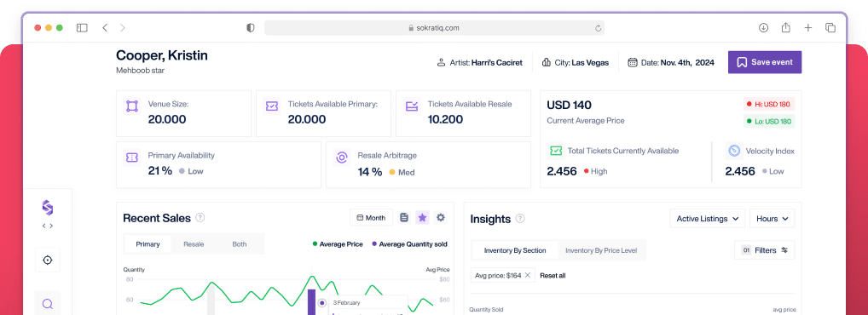Reload page using refresh icon in address bar

click(x=598, y=27)
